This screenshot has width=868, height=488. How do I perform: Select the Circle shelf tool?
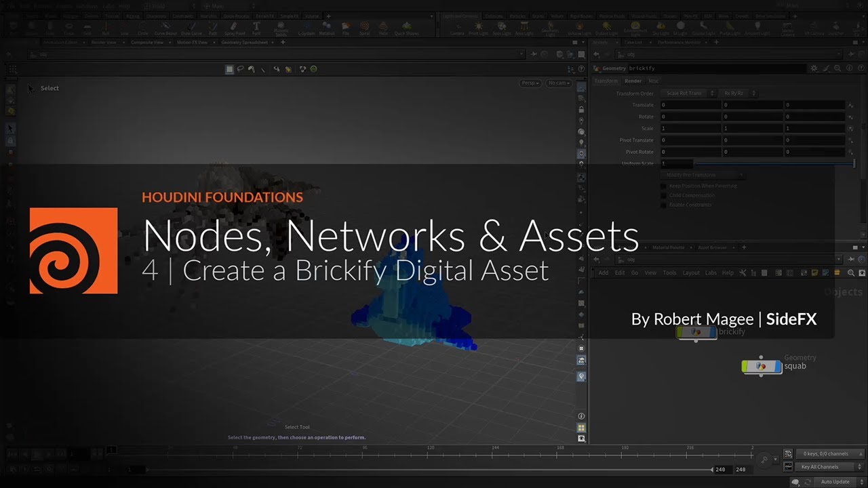[142, 28]
